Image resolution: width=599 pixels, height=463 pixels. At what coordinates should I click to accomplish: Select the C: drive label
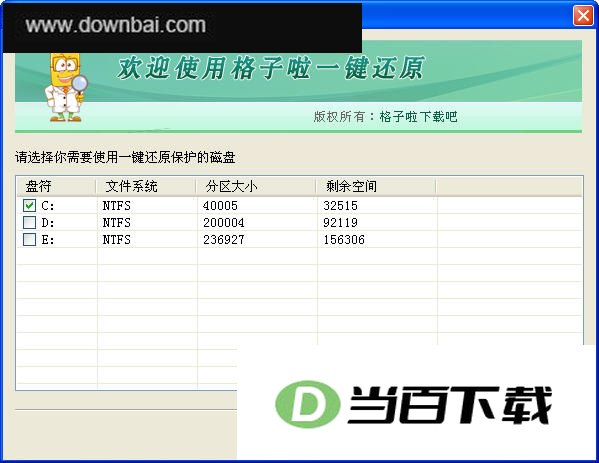(x=48, y=206)
